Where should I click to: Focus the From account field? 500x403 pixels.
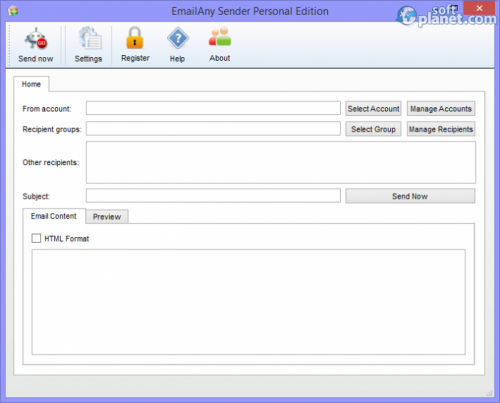(x=213, y=108)
